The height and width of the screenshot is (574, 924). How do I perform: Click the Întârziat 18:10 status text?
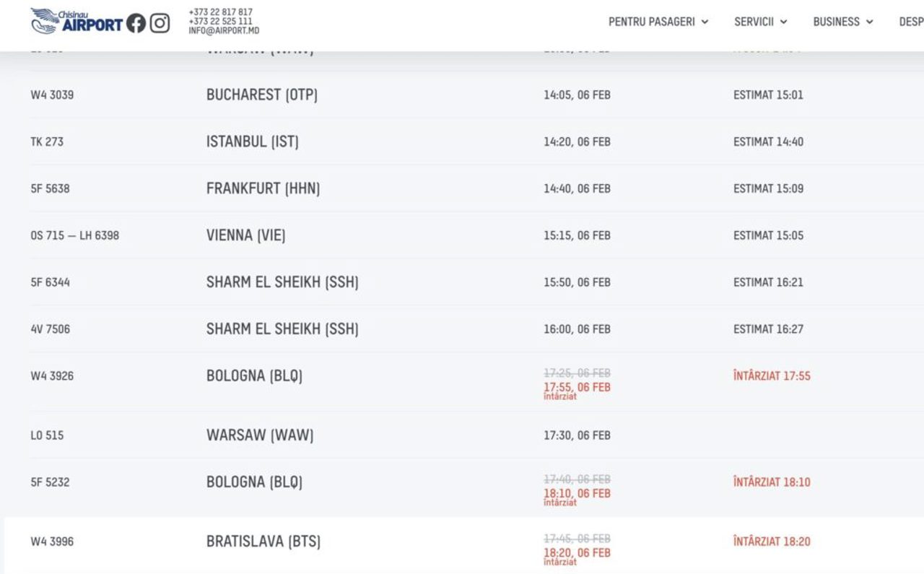point(772,482)
